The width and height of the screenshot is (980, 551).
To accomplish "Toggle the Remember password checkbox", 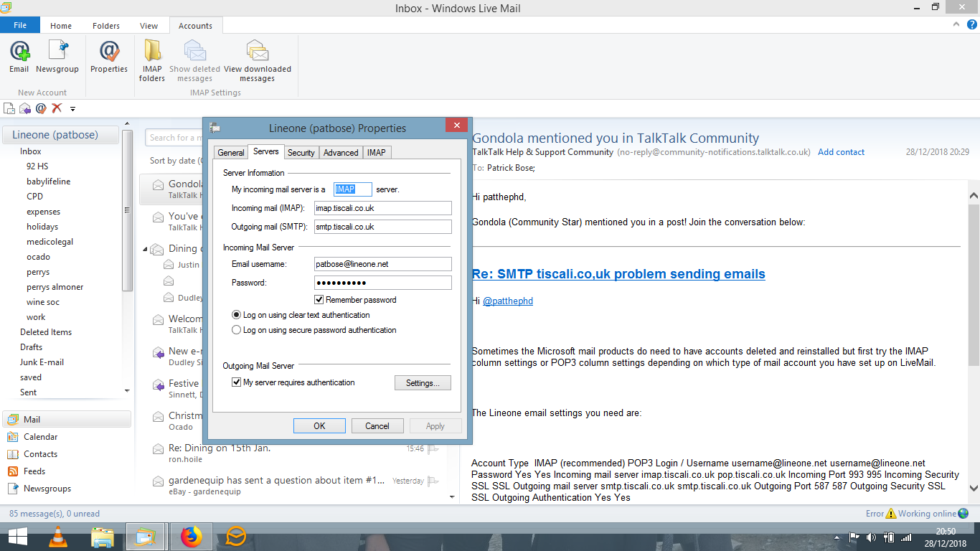I will click(x=319, y=300).
